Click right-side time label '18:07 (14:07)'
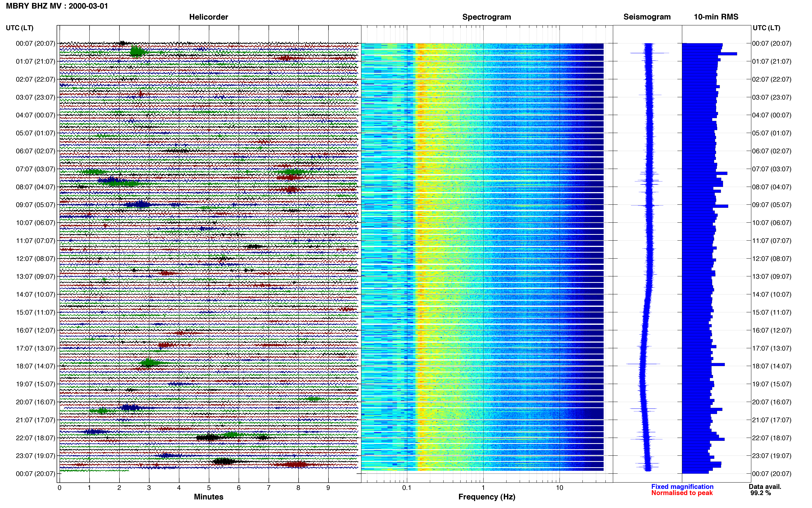Image resolution: width=812 pixels, height=508 pixels. click(x=772, y=366)
